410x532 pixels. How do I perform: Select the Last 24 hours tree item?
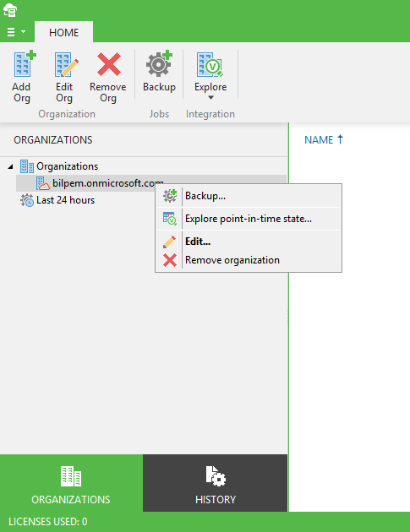point(65,200)
